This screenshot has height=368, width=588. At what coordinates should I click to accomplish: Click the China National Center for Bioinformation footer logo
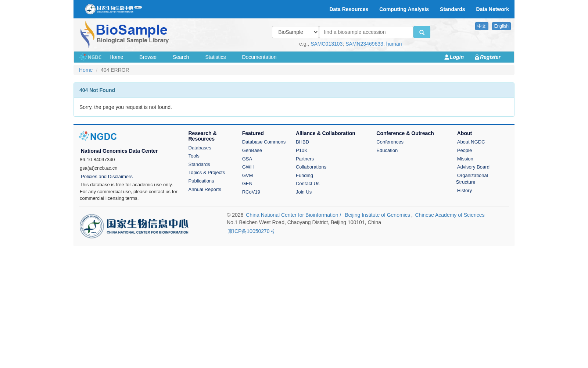coord(134,226)
